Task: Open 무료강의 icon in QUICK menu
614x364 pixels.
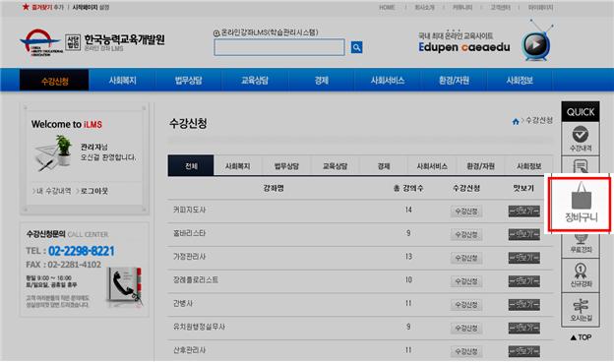Action: click(581, 243)
